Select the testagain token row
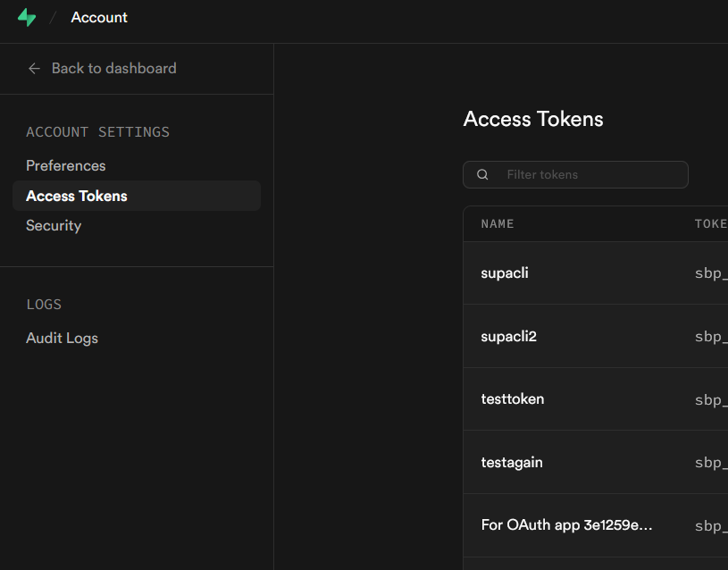This screenshot has width=728, height=570. pyautogui.click(x=511, y=462)
